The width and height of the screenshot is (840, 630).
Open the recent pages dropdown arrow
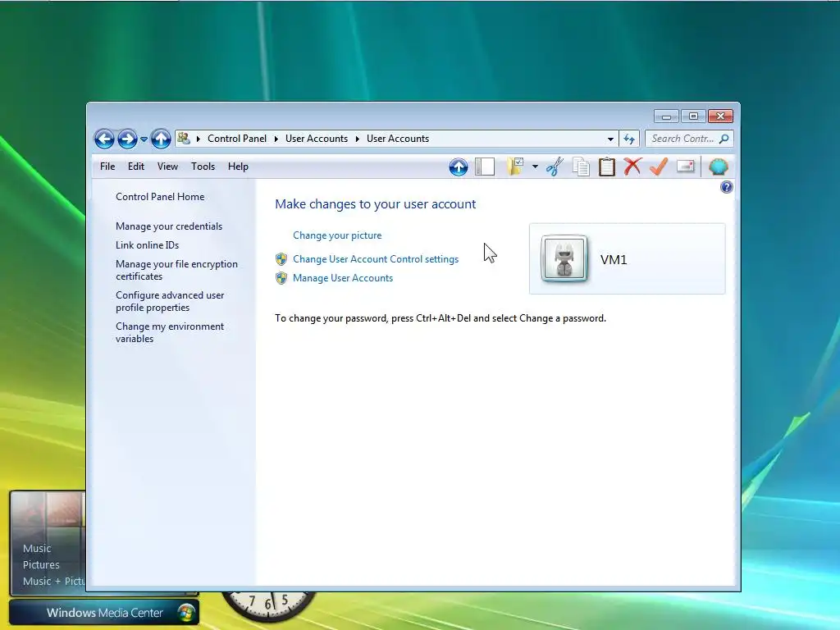tap(144, 139)
